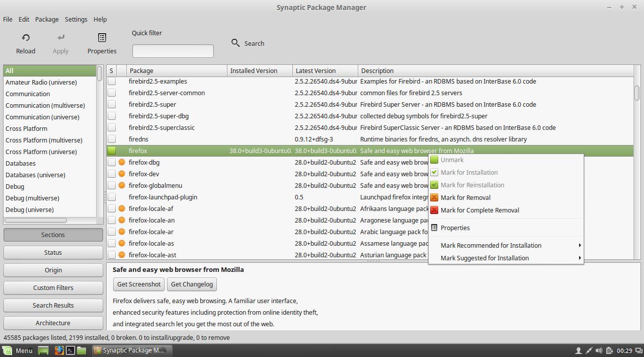Expand Mark Suggested for Installation submenu

tap(506, 258)
